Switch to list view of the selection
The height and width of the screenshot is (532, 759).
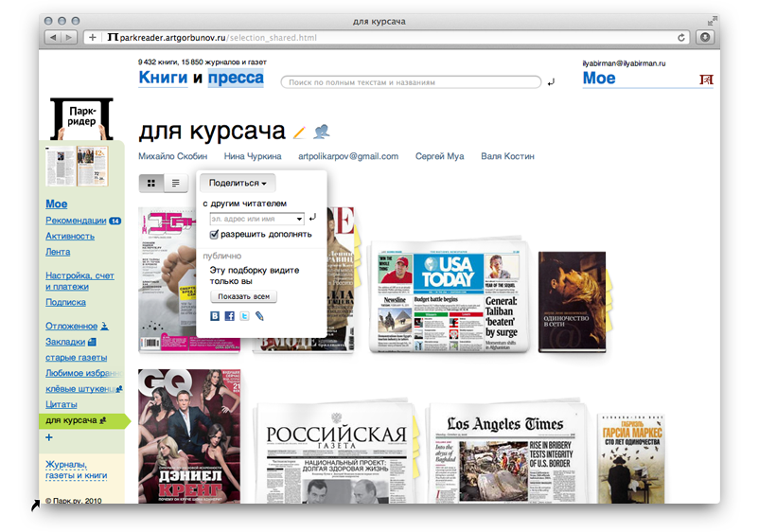pyautogui.click(x=175, y=183)
